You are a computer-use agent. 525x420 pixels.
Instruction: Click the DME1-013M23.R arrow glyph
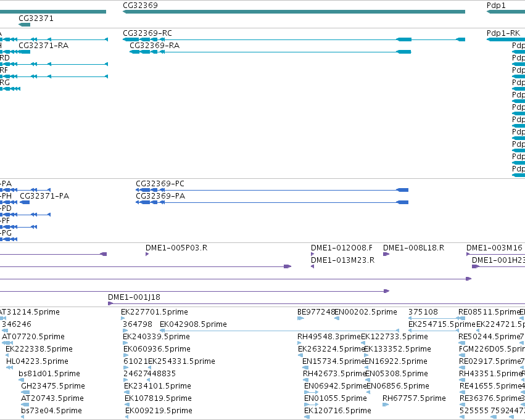coord(312,266)
